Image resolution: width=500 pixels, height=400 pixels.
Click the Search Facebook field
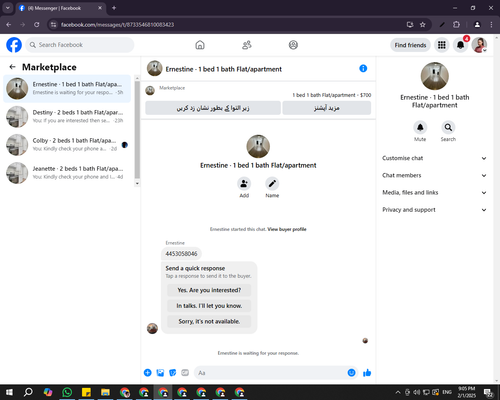click(x=80, y=45)
